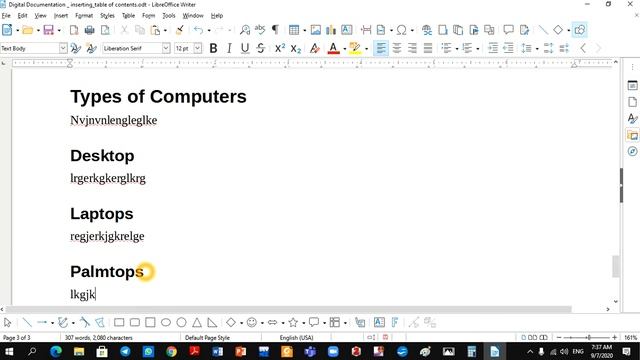The image size is (640, 360).
Task: Click the Fontwork text icon
Action: point(395,322)
